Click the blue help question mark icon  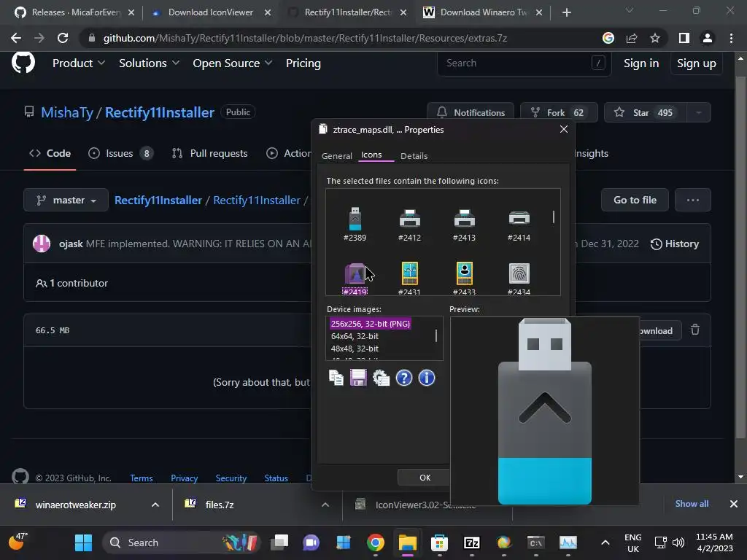pos(404,378)
